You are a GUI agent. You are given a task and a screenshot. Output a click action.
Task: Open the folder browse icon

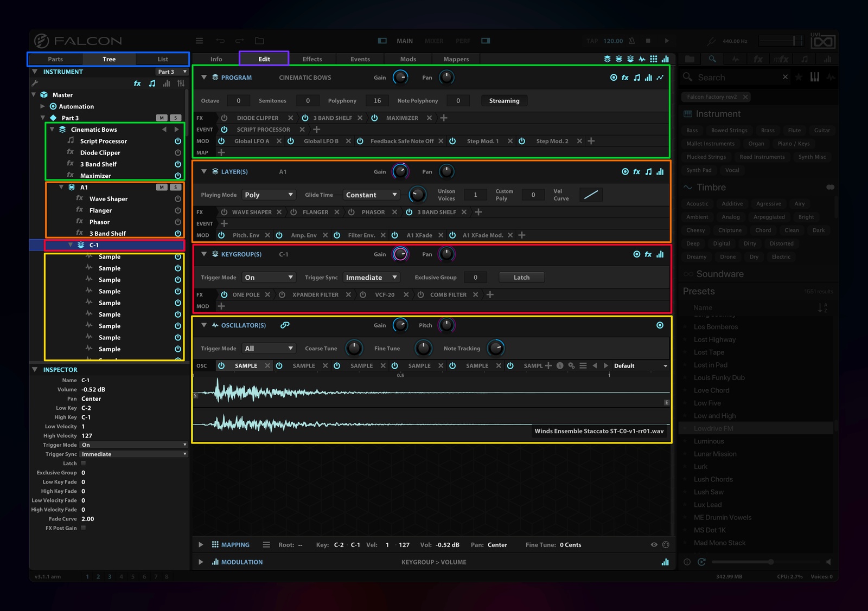click(x=259, y=41)
